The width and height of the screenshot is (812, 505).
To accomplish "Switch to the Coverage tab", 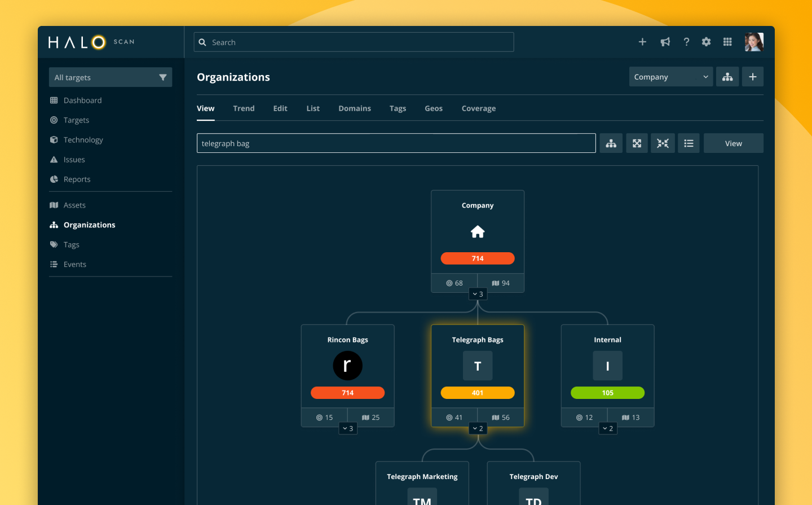I will [479, 108].
